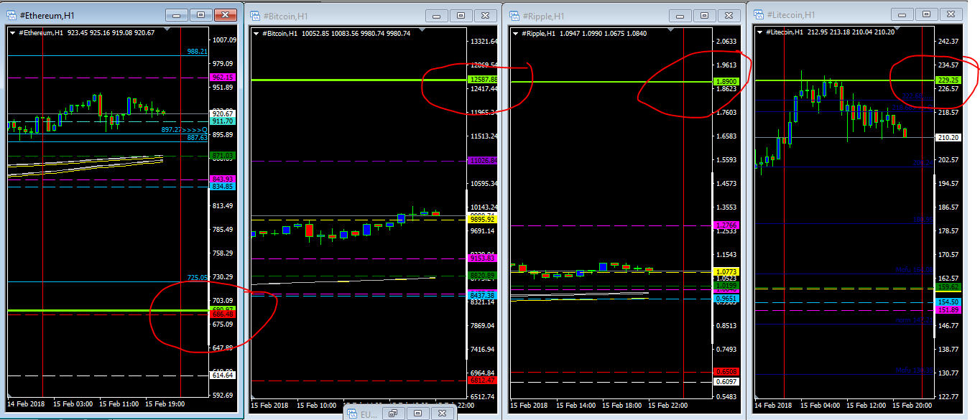Click the 920.67 current price label on Ethereum
Viewport: 980px width, 420px height.
click(x=223, y=113)
